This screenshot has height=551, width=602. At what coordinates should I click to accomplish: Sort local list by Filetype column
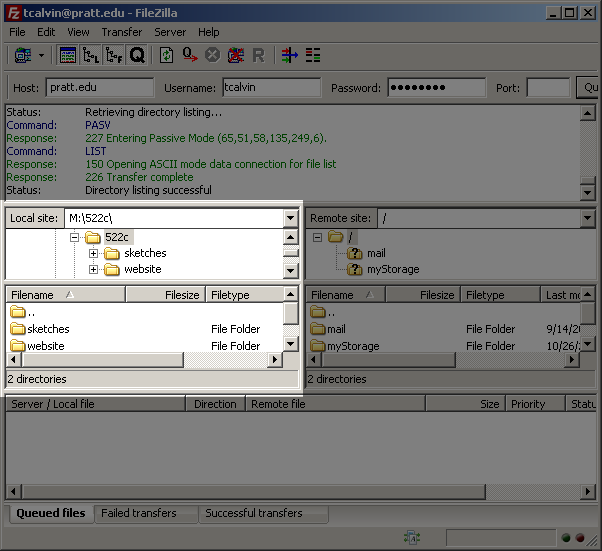click(245, 295)
